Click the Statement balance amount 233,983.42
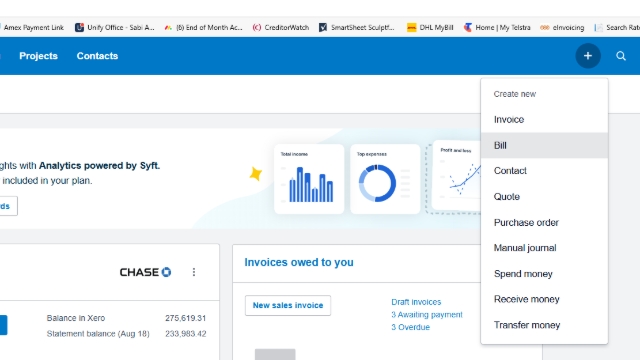Screen dimensions: 640x360 point(185,334)
